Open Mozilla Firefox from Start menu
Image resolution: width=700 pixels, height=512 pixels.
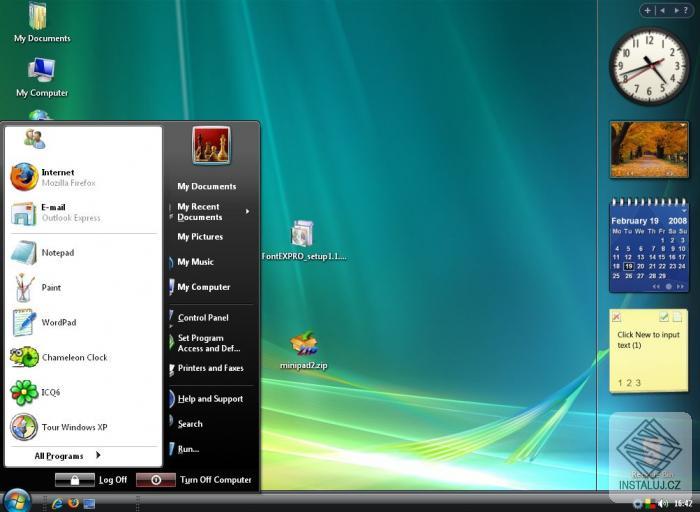pyautogui.click(x=60, y=177)
